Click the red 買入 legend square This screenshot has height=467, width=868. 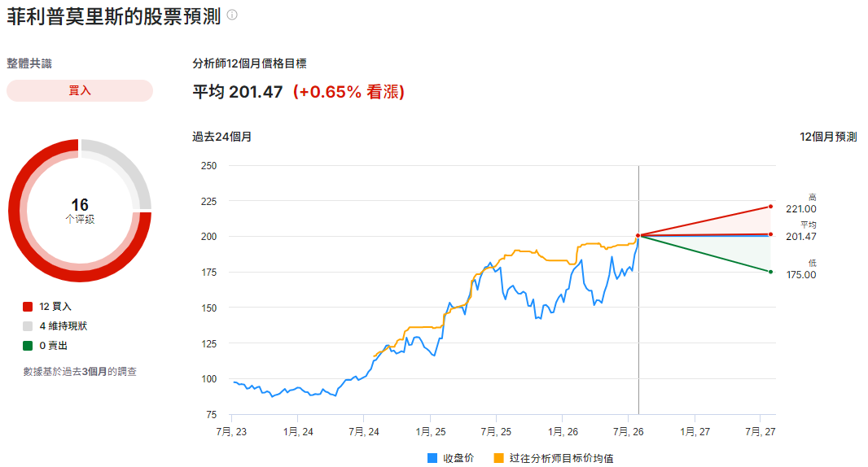tap(28, 307)
